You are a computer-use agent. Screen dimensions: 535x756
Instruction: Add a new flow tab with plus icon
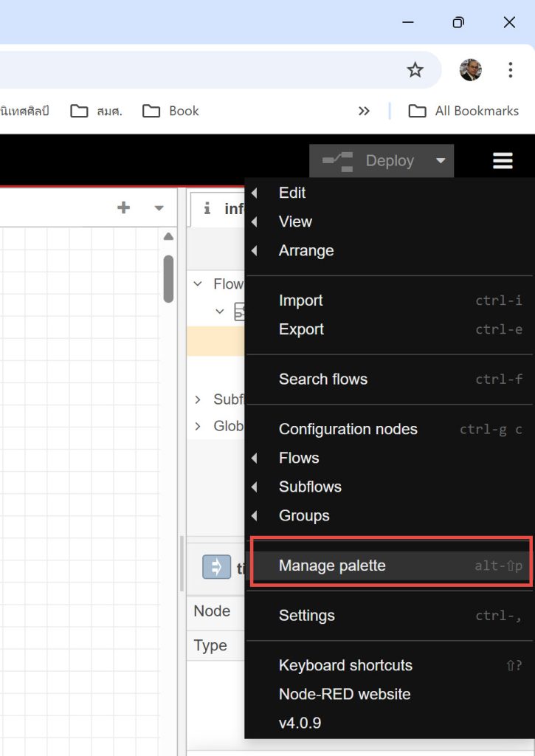point(124,207)
